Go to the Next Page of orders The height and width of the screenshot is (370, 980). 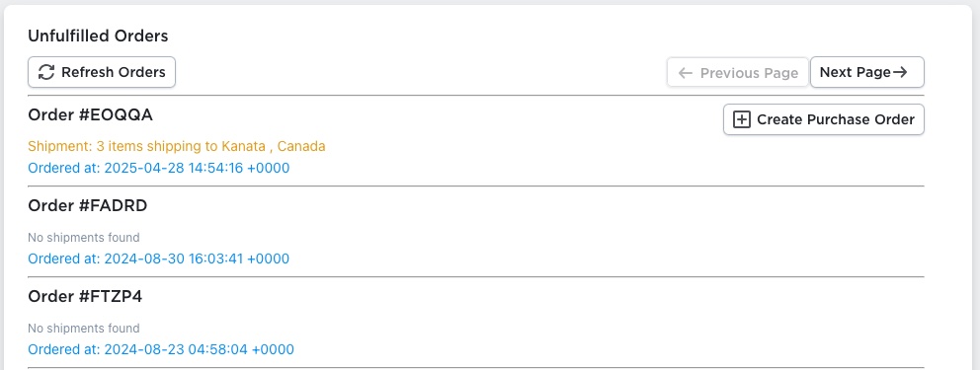866,72
